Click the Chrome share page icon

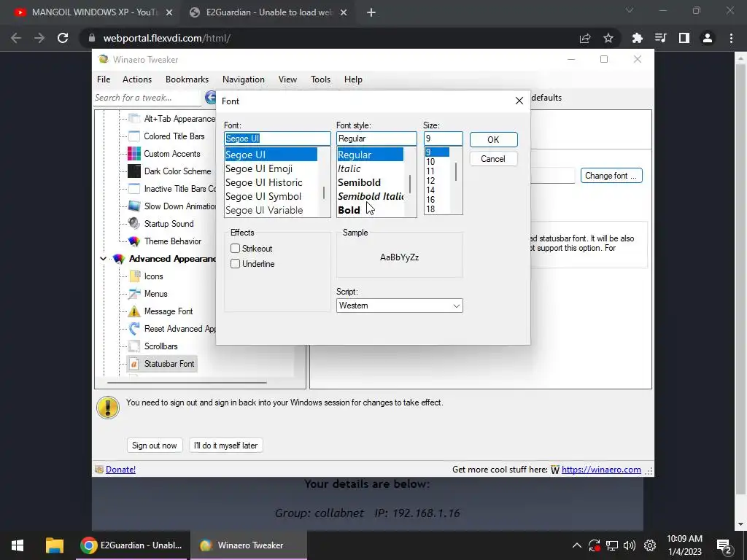point(585,38)
